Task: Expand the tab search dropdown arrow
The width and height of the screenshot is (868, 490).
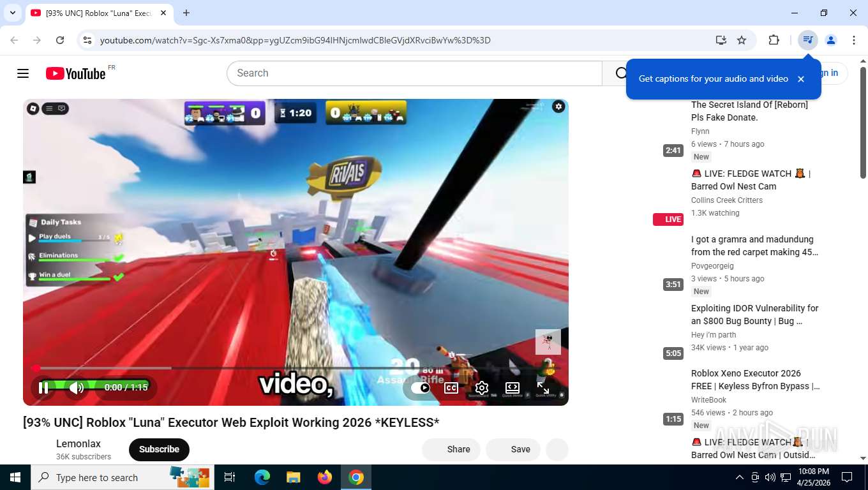Action: point(12,13)
